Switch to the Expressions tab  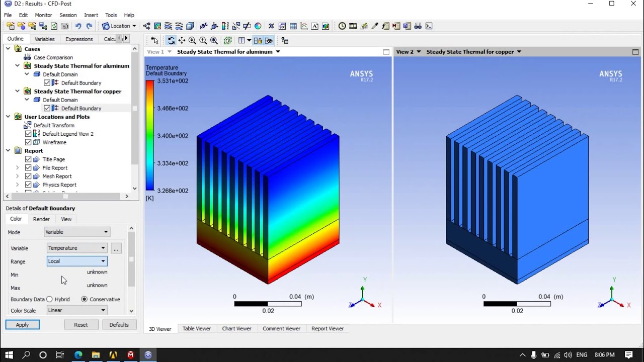(x=79, y=39)
